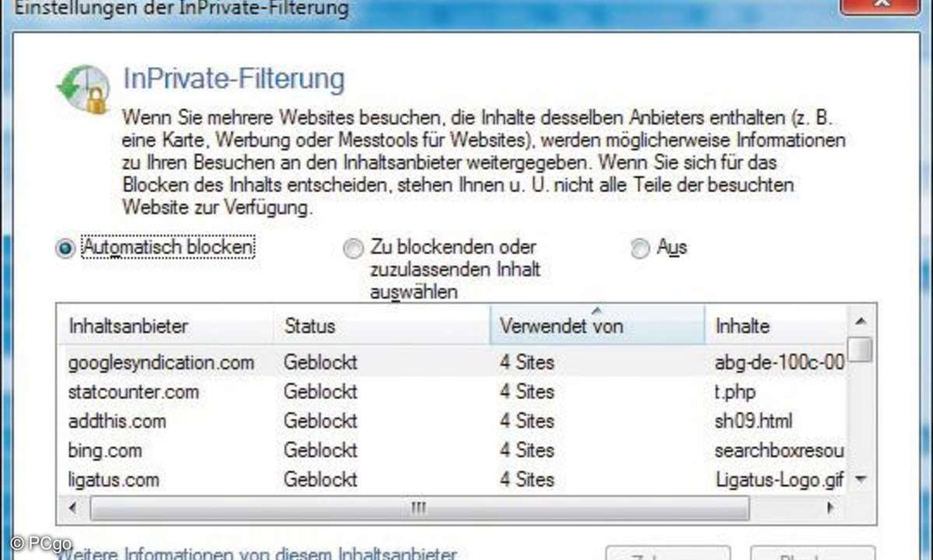
Task: Click the up arrow of the vertical list scrollbar
Action: [x=861, y=321]
